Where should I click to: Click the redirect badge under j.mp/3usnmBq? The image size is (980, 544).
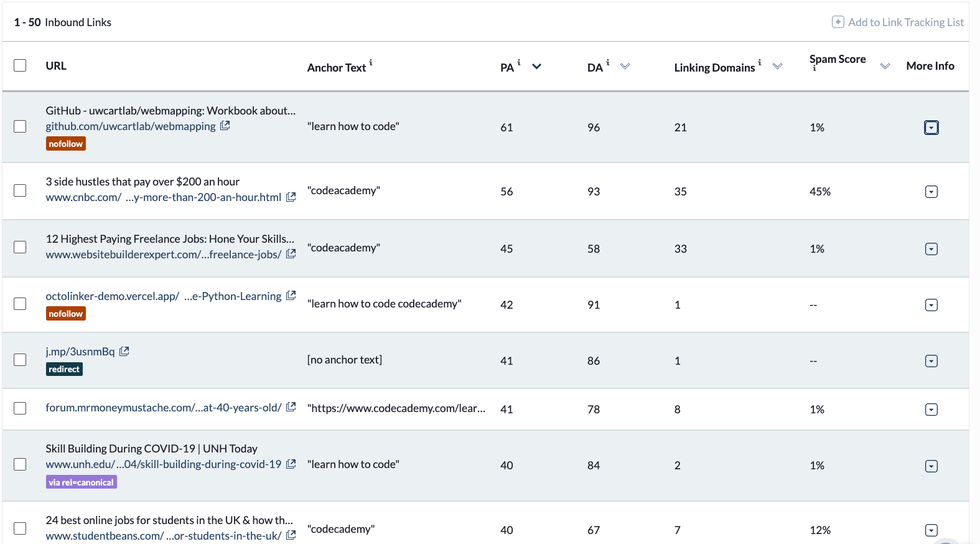click(64, 369)
